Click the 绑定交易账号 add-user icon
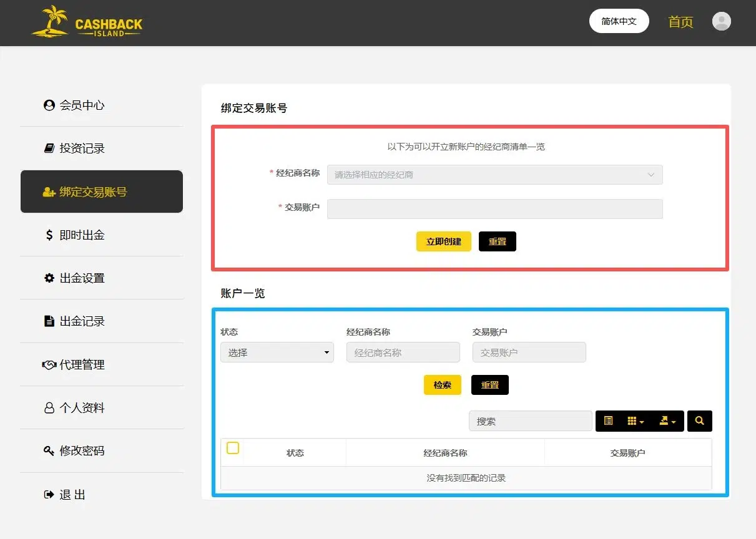The image size is (756, 539). tap(49, 192)
